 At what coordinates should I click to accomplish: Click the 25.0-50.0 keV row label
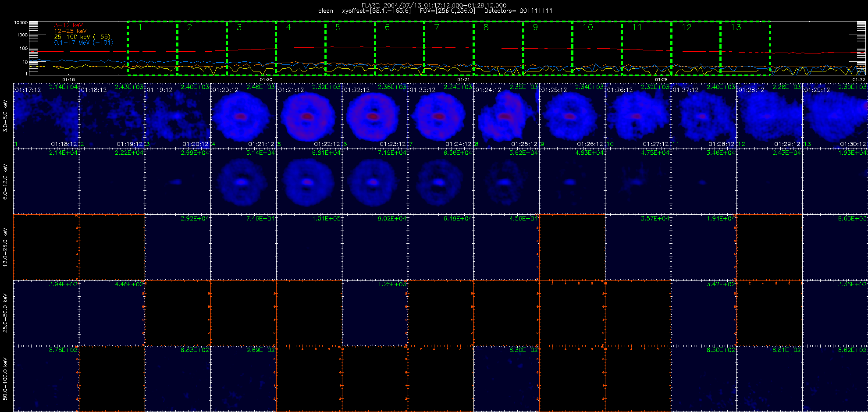(x=5, y=313)
